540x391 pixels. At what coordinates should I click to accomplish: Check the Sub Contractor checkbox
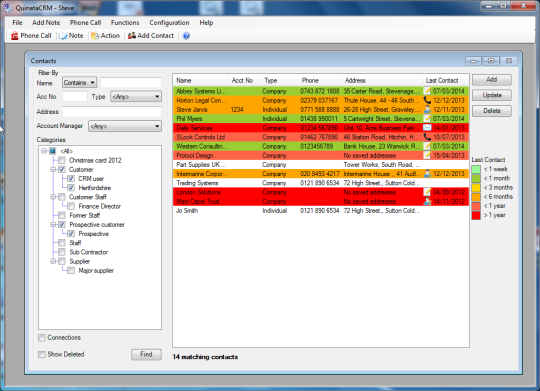[62, 252]
